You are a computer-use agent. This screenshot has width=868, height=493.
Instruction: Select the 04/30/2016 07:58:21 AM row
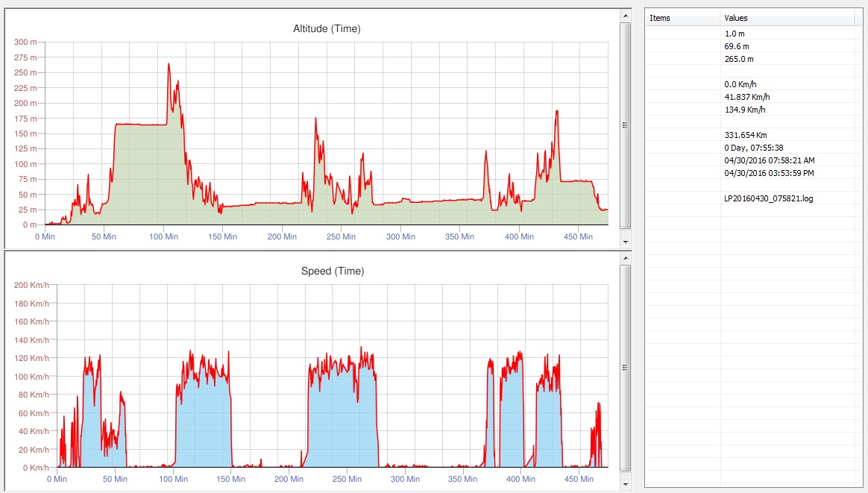click(x=769, y=160)
